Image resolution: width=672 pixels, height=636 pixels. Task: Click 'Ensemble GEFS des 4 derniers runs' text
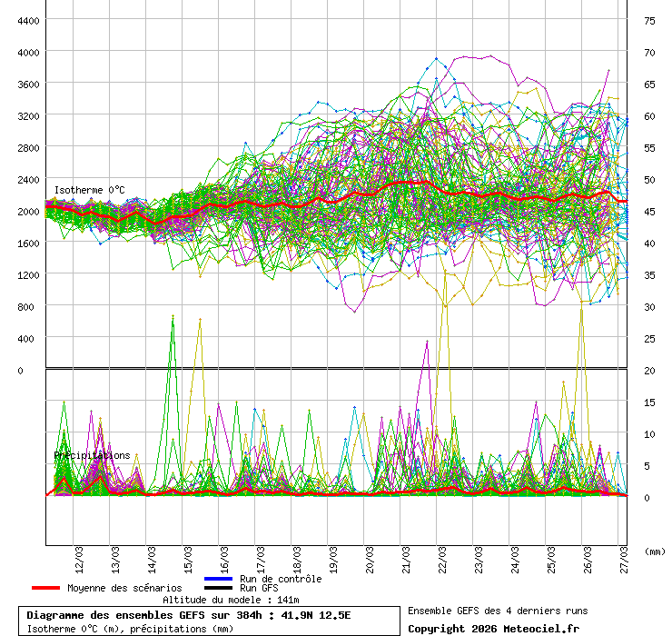pos(497,611)
